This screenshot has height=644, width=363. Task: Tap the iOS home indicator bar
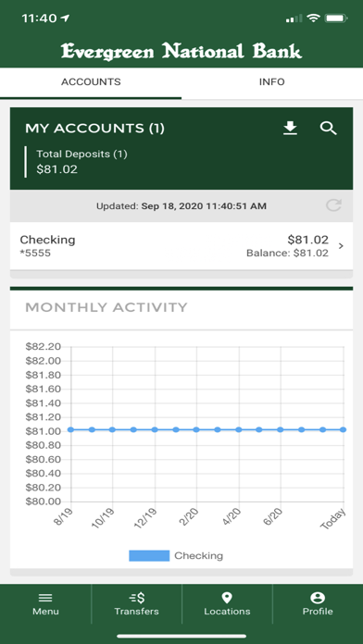tap(181, 637)
